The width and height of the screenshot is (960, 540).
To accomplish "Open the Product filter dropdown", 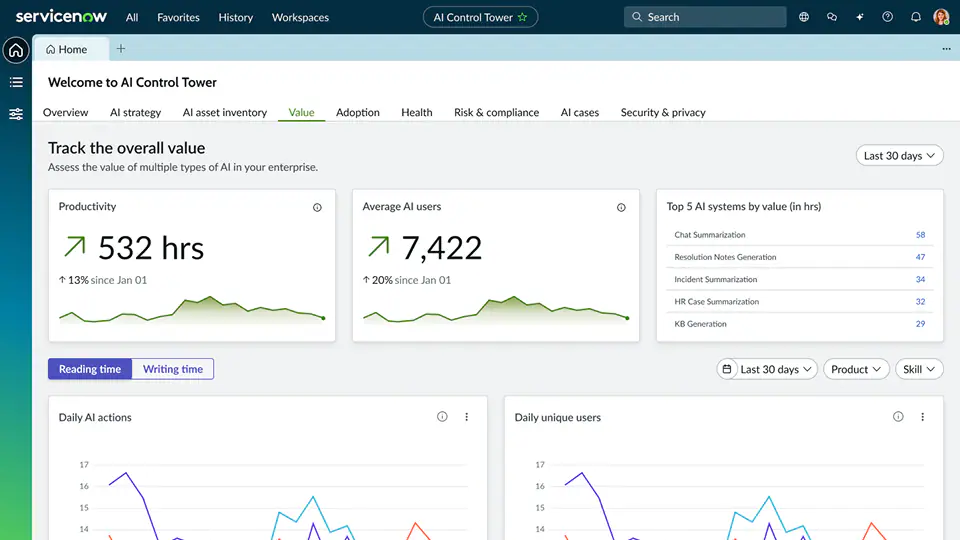I will pyautogui.click(x=856, y=369).
